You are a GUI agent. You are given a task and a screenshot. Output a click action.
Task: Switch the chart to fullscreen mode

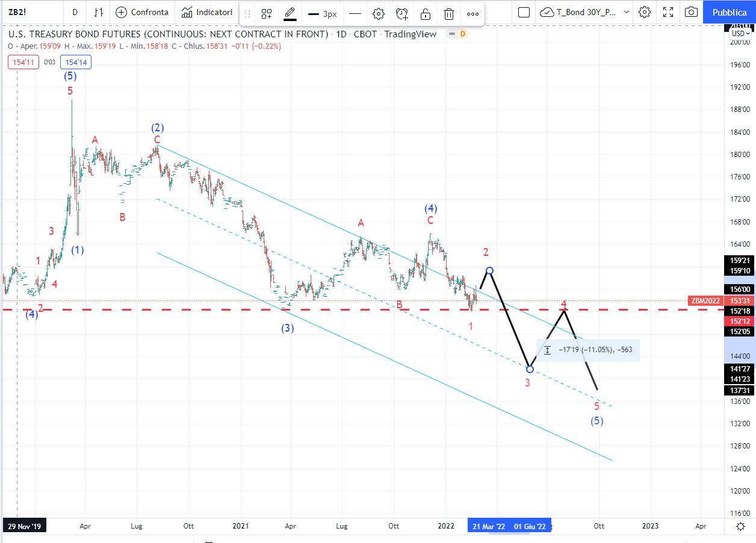(668, 12)
